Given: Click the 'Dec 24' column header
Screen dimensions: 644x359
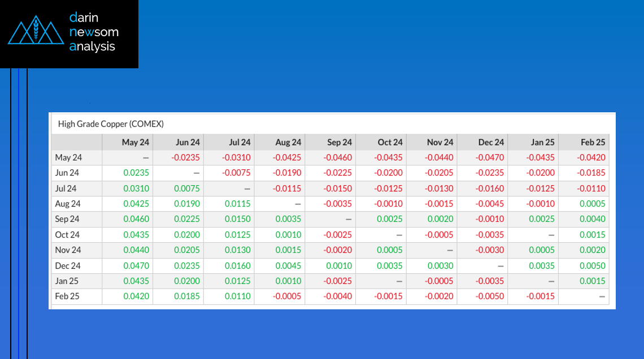Looking at the screenshot, I should [491, 142].
